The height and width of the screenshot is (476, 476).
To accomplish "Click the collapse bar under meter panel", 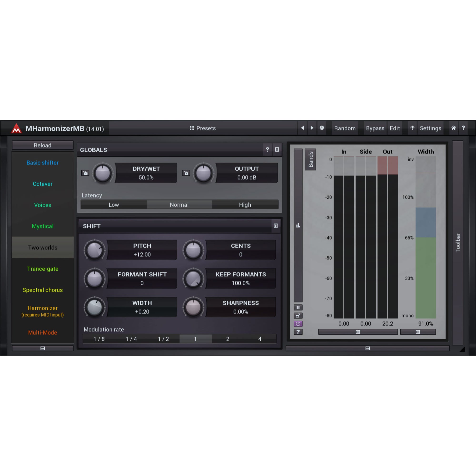I will pyautogui.click(x=368, y=348).
